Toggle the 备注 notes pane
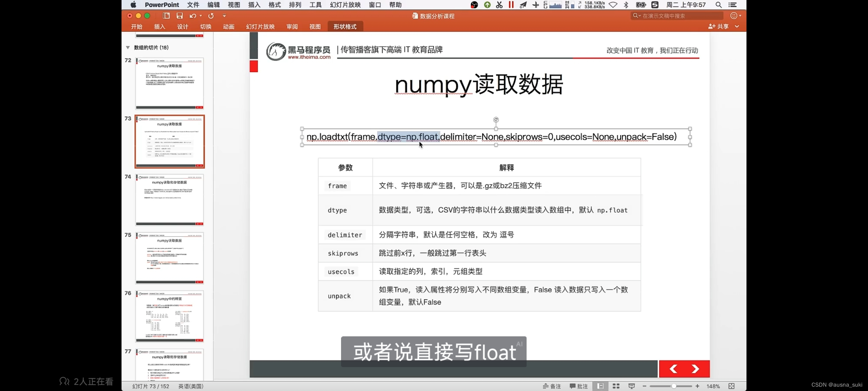 (551, 386)
